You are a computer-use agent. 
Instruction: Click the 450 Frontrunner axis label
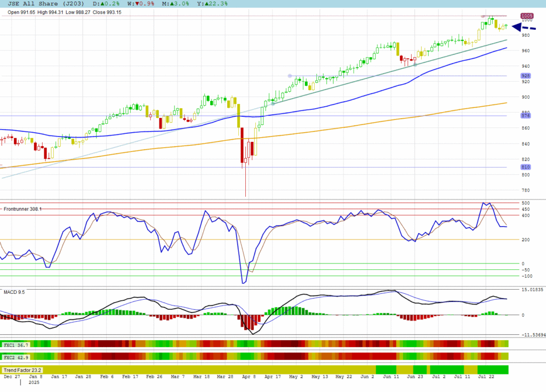point(525,210)
